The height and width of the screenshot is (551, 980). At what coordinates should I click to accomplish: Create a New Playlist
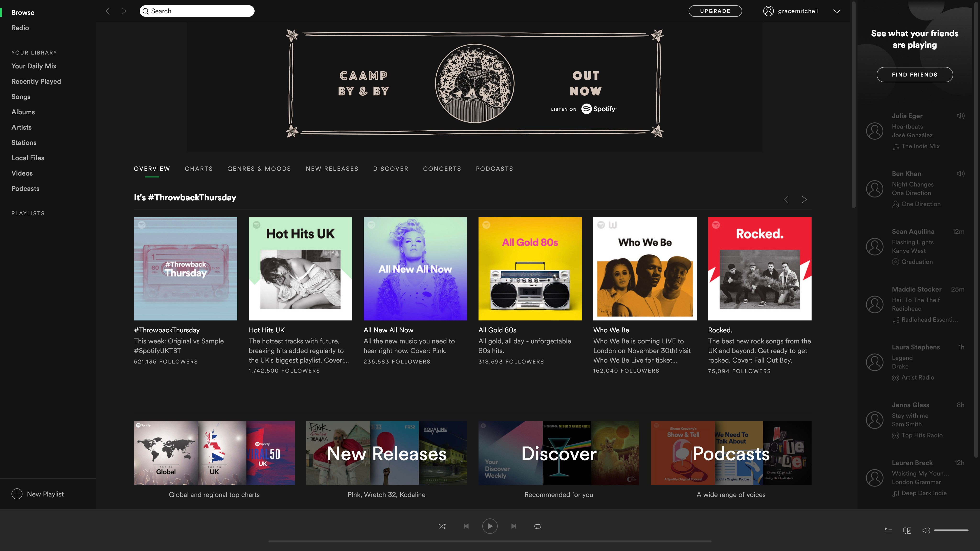click(x=38, y=494)
